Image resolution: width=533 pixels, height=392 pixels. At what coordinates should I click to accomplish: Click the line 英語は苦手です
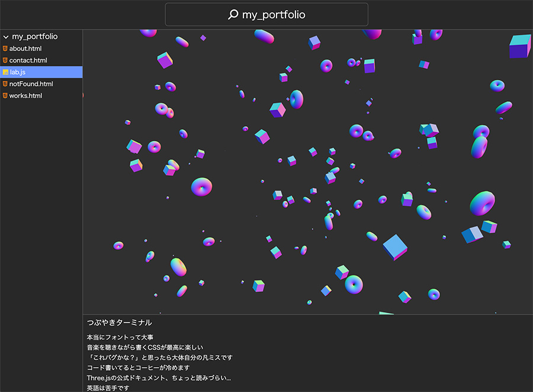point(108,388)
